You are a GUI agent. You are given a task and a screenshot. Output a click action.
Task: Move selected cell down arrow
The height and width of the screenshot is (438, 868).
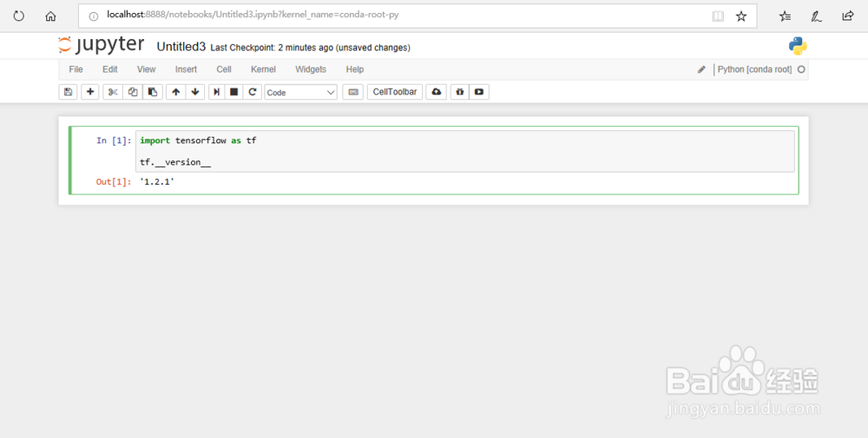[x=194, y=92]
